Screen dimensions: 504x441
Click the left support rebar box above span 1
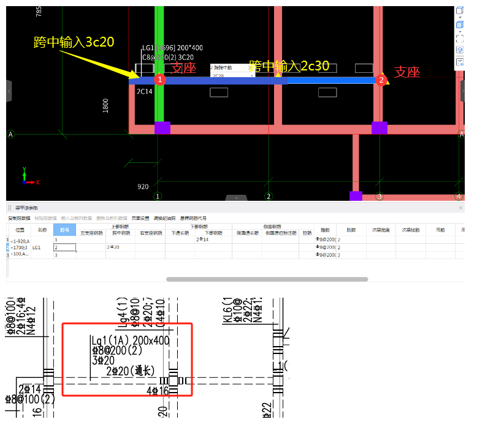pyautogui.click(x=145, y=68)
